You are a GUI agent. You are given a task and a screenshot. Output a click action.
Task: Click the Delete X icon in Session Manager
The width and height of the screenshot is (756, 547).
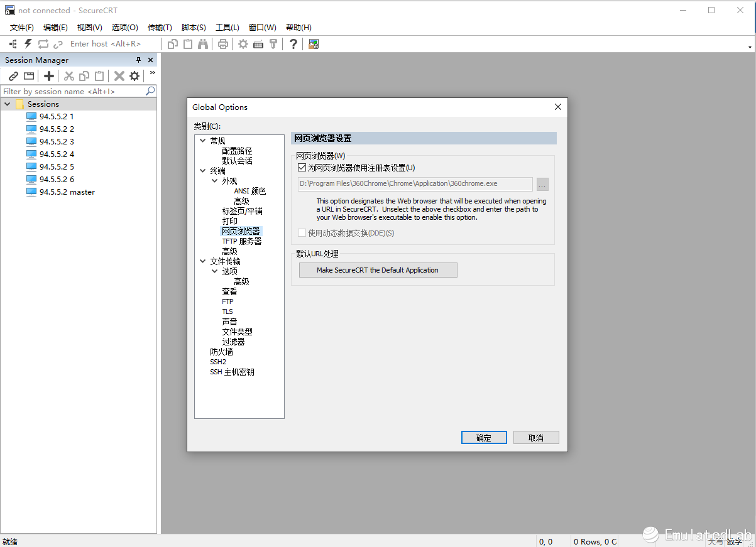pos(119,76)
